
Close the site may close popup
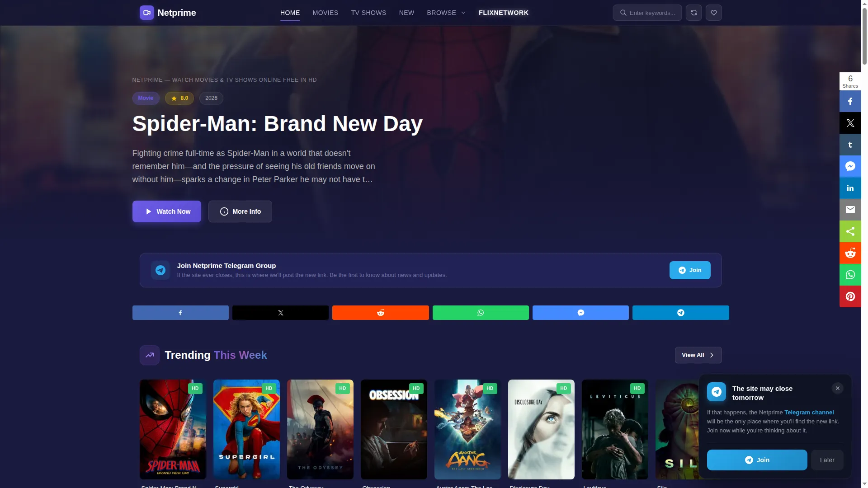coord(837,388)
